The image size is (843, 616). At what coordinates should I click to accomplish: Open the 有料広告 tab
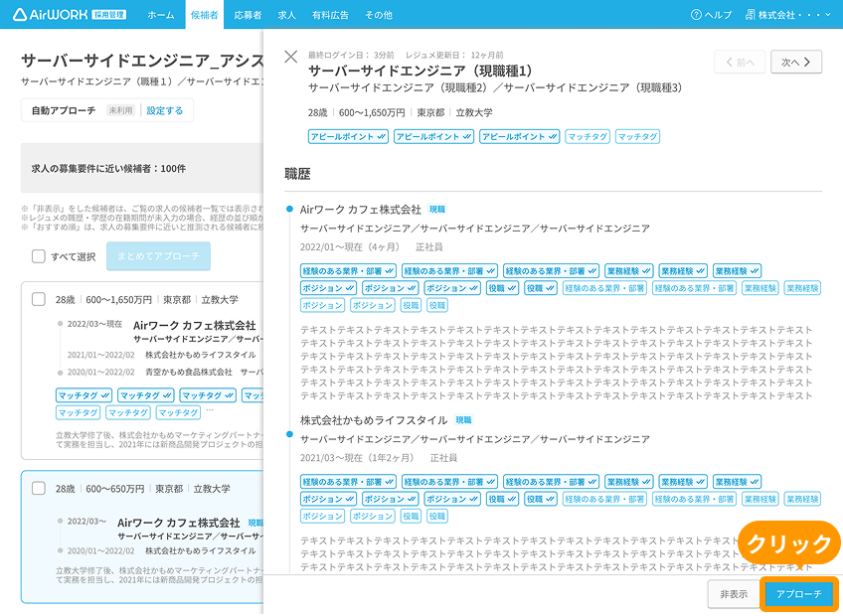click(x=330, y=15)
